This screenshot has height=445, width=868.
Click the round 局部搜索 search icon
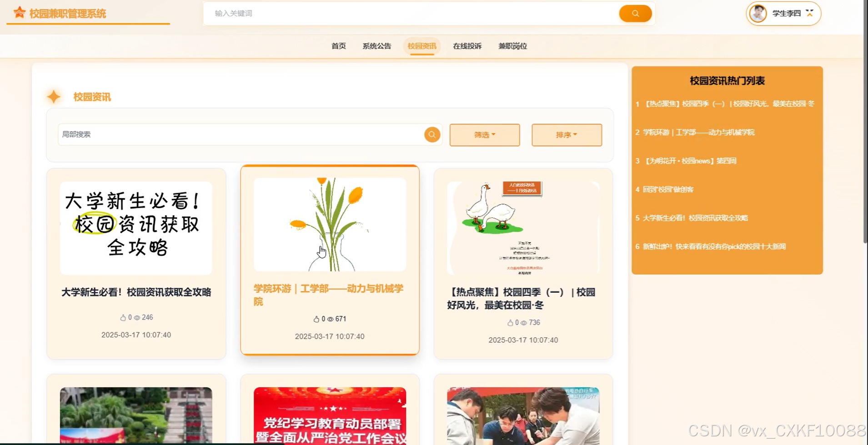(432, 135)
